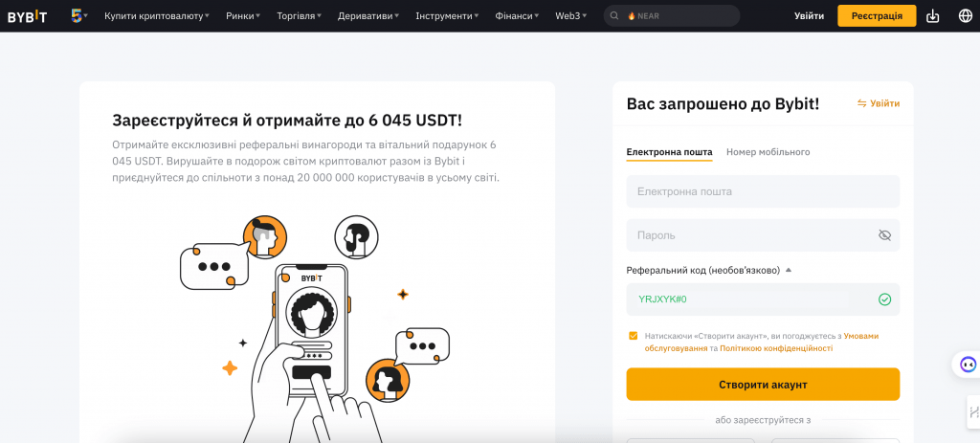Click the green referral code checkmark
The image size is (980, 443).
point(884,299)
